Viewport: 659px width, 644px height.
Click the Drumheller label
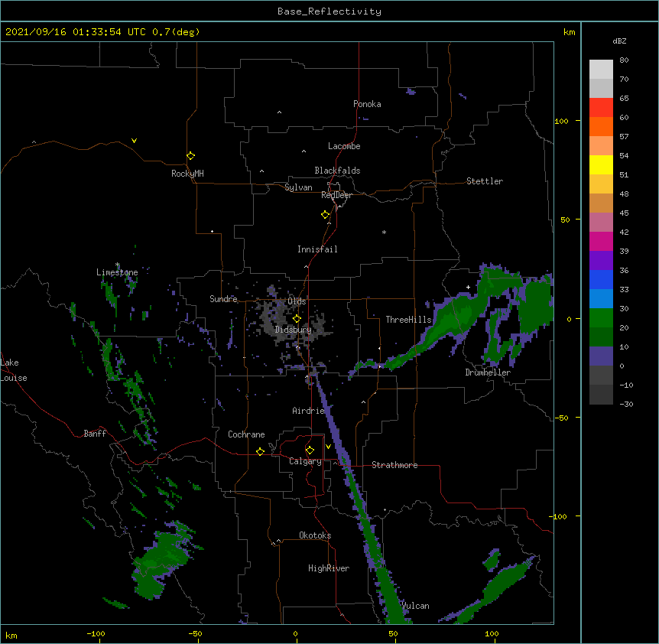pyautogui.click(x=488, y=372)
